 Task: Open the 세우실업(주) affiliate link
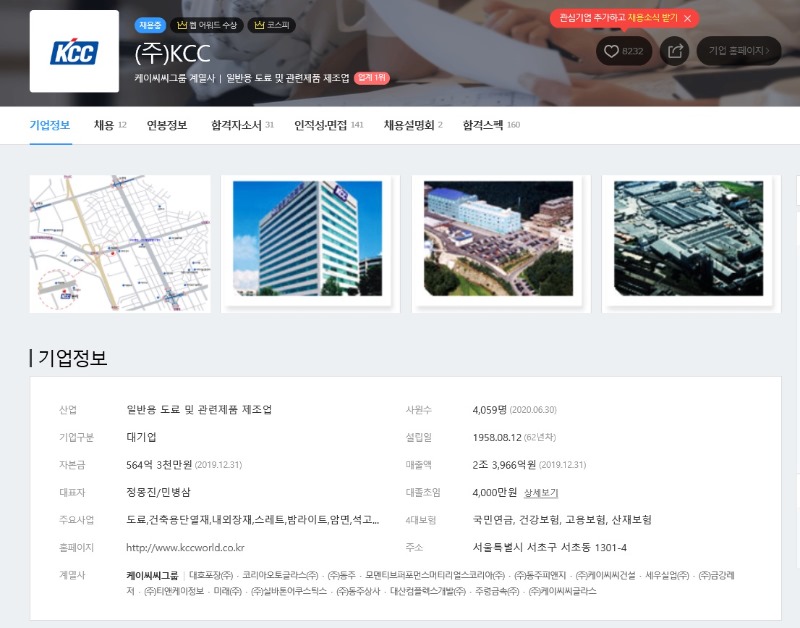[x=667, y=575]
